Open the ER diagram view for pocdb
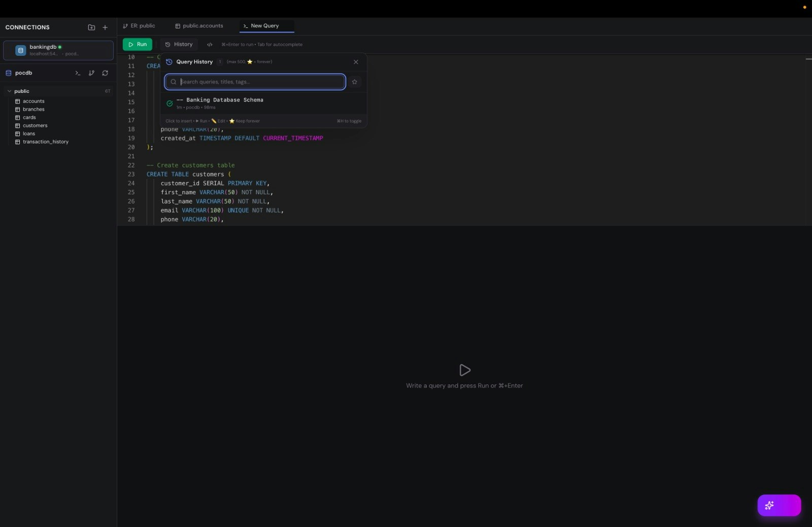Image resolution: width=812 pixels, height=527 pixels. coord(91,73)
